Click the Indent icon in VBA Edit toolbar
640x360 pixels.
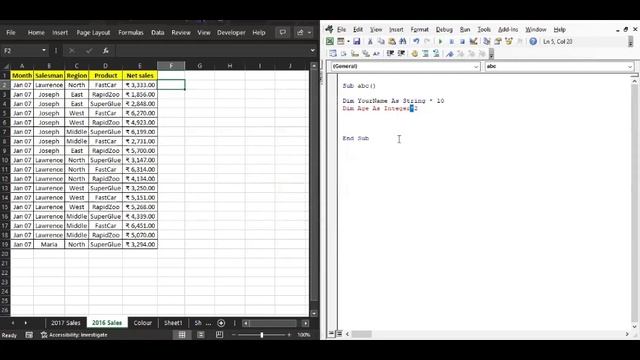[390, 53]
